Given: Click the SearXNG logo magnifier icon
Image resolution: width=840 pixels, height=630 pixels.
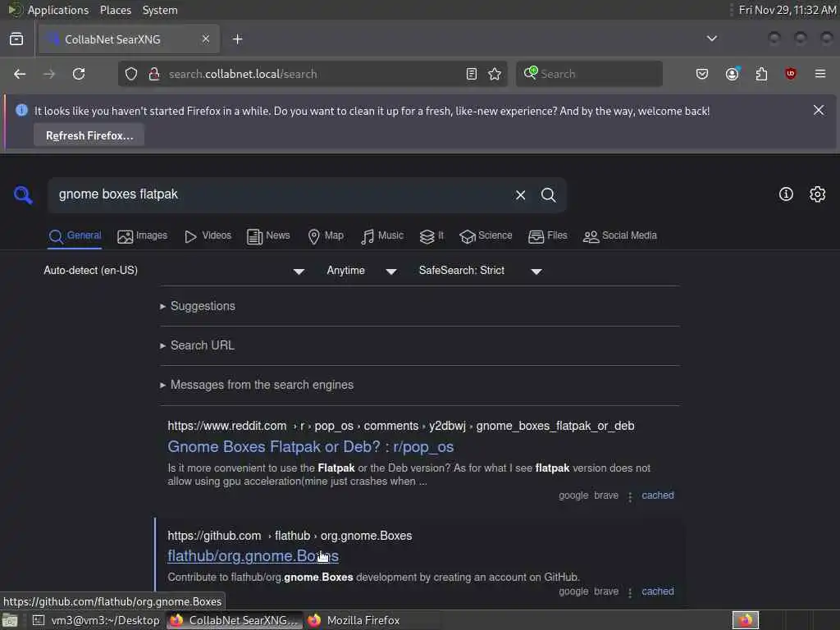Looking at the screenshot, I should pos(23,195).
